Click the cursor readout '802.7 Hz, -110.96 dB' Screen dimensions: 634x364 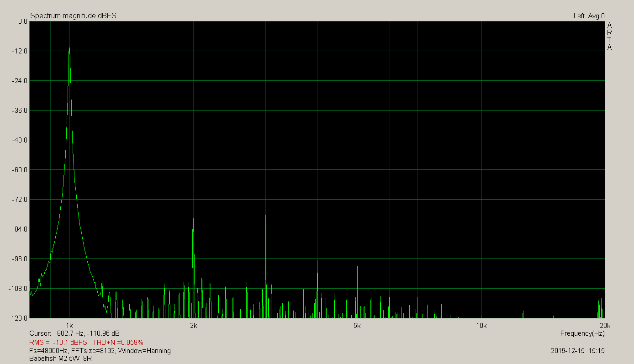click(89, 333)
